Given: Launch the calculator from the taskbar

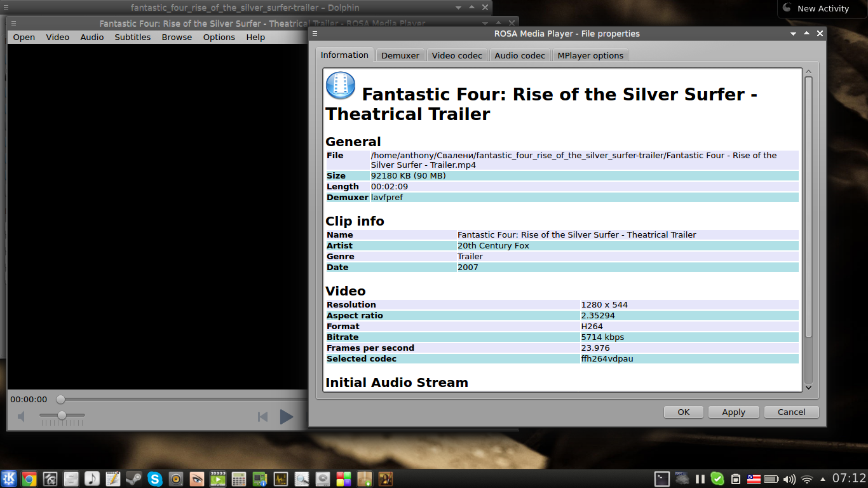Looking at the screenshot, I should (x=239, y=478).
